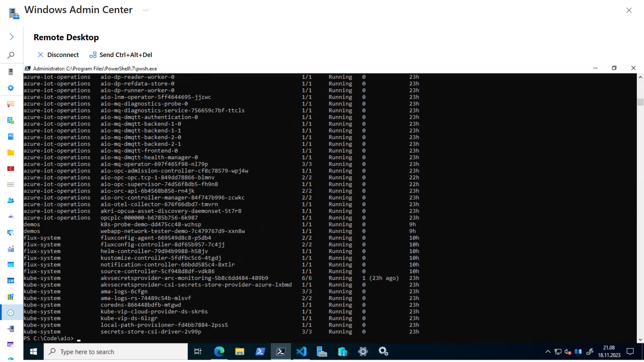Screen dimensions: 644x362
Task: Click pod name coredns-866448bdfb-mtgwd
Action: (141, 305)
